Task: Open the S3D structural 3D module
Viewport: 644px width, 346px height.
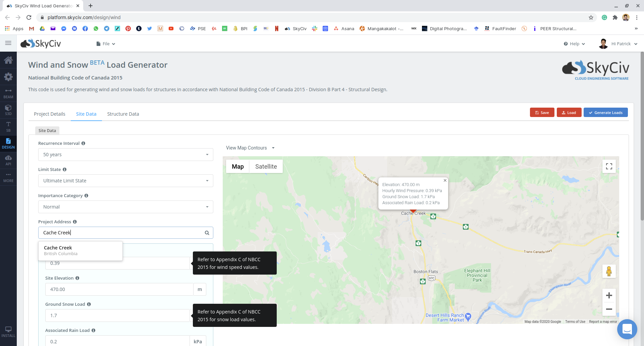Action: click(8, 110)
